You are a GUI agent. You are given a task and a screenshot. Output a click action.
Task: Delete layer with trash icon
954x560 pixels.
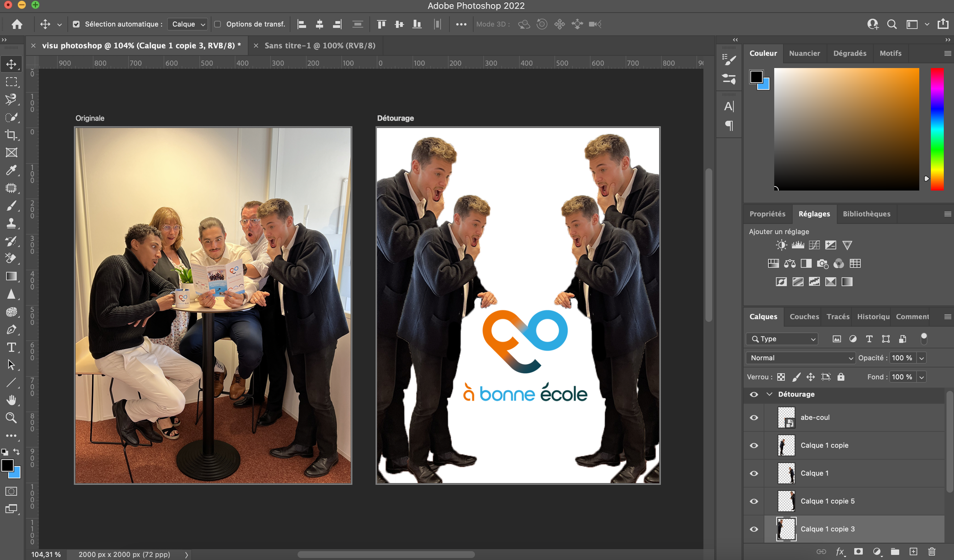pos(932,551)
